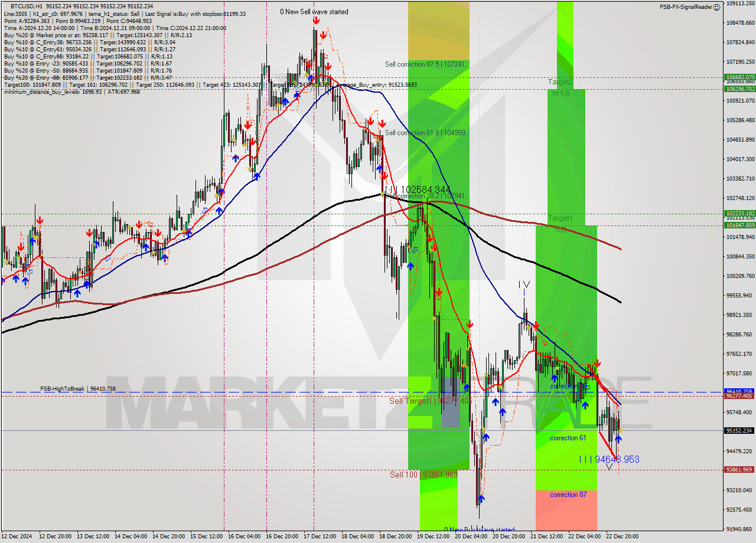Click the '17 Dec 12:00' time axis label
This screenshot has height=543, width=756.
pyautogui.click(x=320, y=537)
